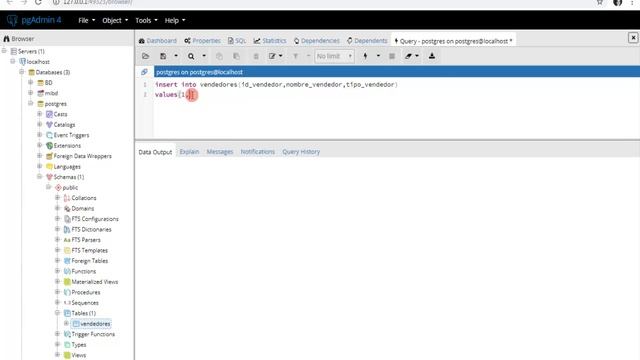The image size is (640, 360).
Task: Select Languages in the browser tree
Action: pos(67,167)
